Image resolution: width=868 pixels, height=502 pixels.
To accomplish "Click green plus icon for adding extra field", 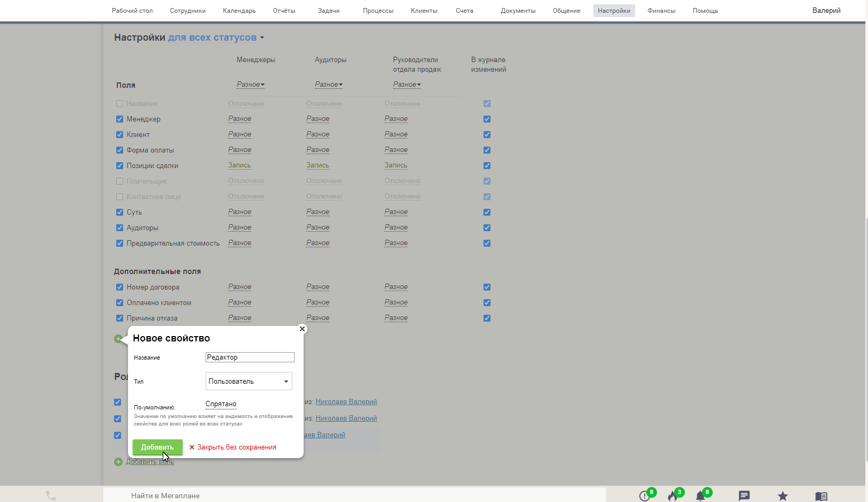I will (118, 339).
